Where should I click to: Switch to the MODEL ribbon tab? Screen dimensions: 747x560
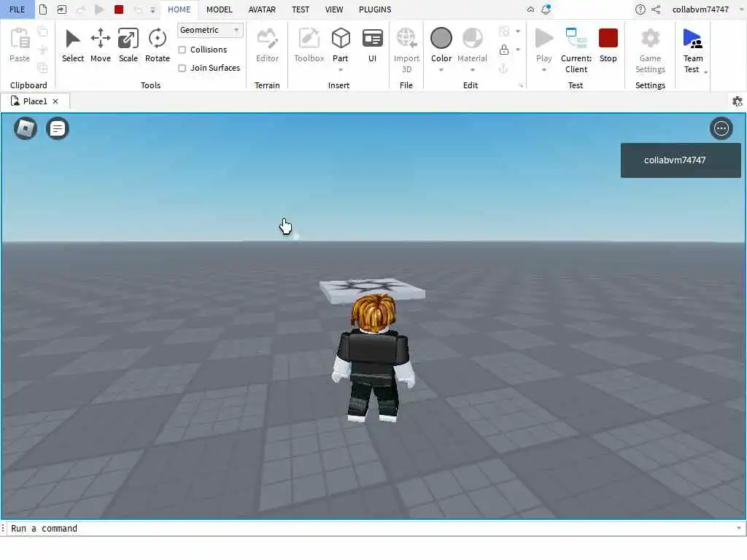[x=219, y=9]
